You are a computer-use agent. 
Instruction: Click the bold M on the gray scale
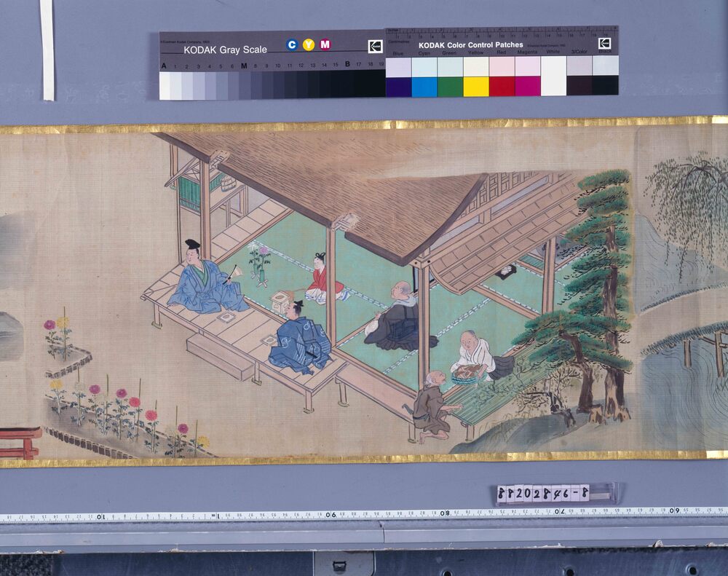pyautogui.click(x=244, y=66)
